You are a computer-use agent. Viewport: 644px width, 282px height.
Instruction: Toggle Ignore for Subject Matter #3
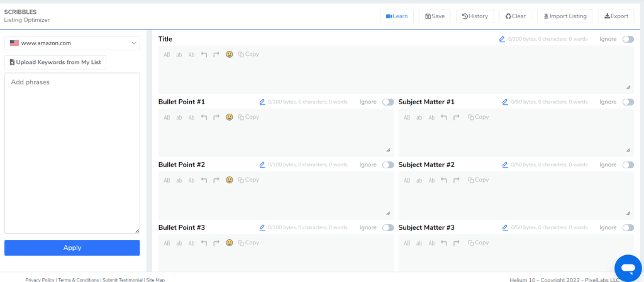(628, 228)
